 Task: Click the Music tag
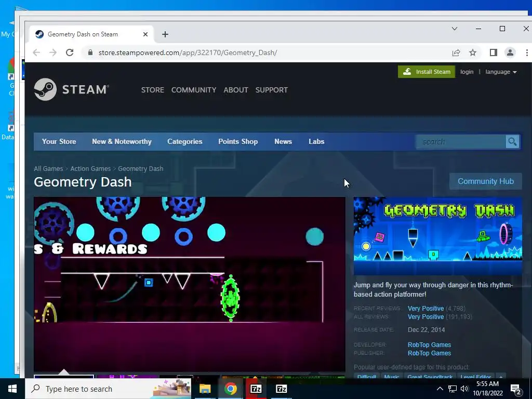tap(392, 377)
